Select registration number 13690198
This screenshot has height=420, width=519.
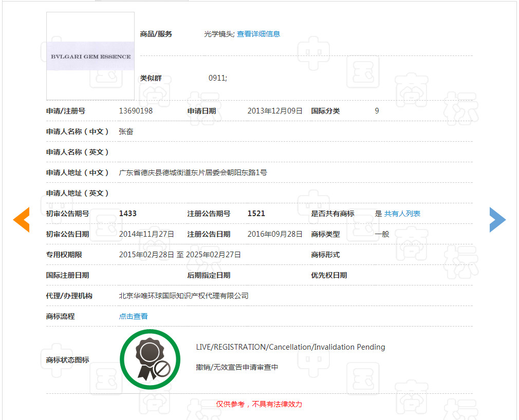coord(137,111)
